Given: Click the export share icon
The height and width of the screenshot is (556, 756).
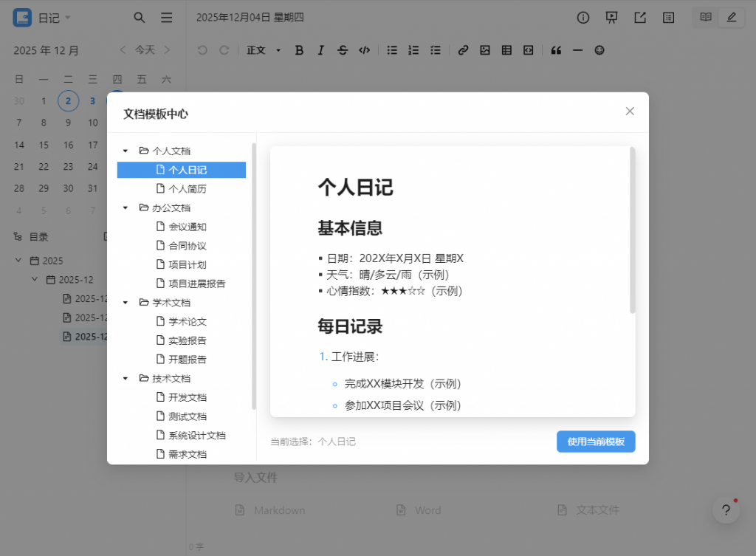Looking at the screenshot, I should click(640, 18).
